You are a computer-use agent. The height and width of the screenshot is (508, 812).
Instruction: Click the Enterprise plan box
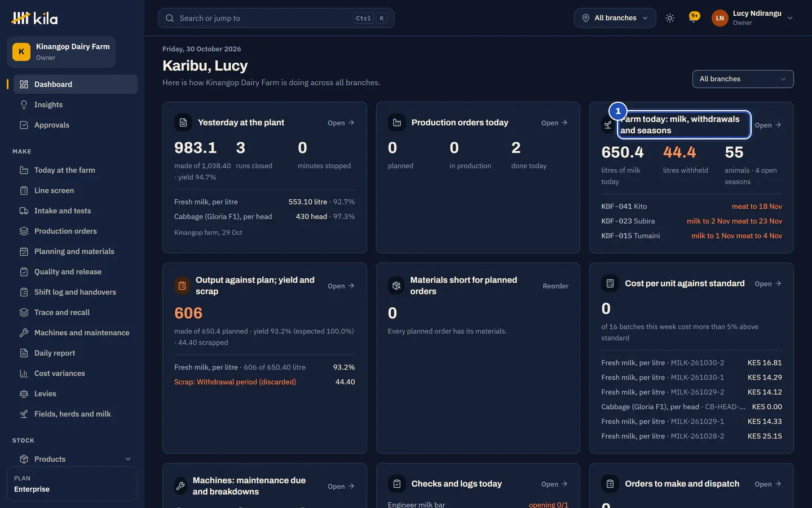pyautogui.click(x=72, y=484)
